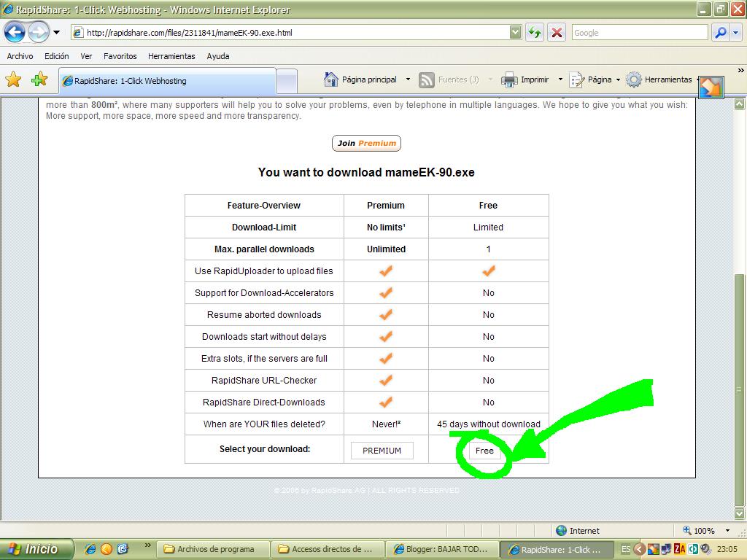Open the zoom level dropdown arrow
This screenshot has width=747, height=560.
727,531
